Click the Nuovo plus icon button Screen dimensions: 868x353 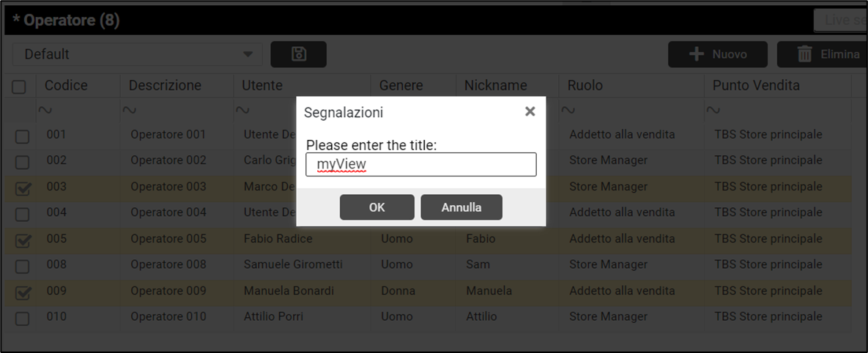click(x=717, y=54)
